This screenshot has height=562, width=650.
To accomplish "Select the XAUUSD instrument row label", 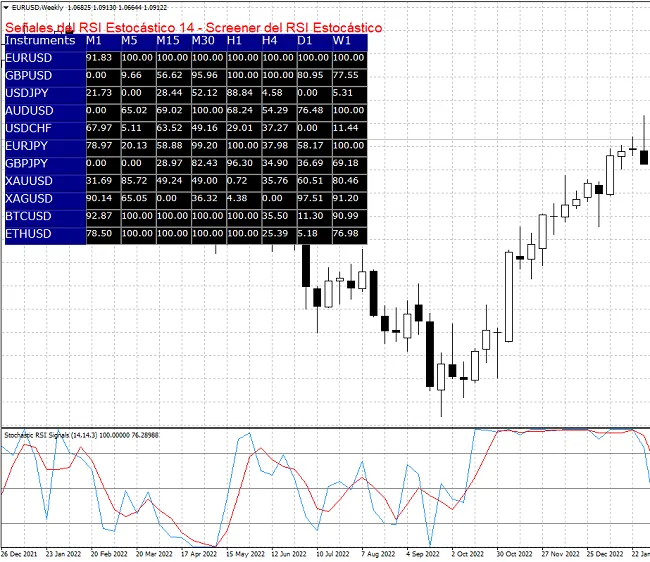I will [x=29, y=182].
